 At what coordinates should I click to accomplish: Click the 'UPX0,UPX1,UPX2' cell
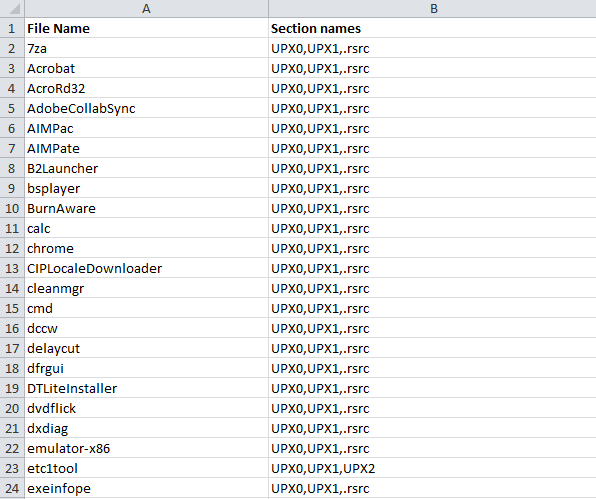click(x=432, y=468)
